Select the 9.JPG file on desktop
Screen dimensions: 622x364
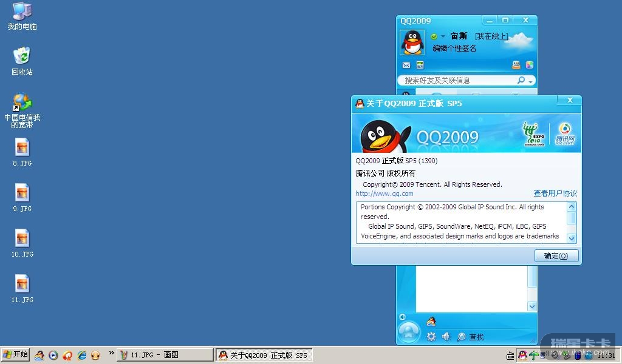(22, 198)
